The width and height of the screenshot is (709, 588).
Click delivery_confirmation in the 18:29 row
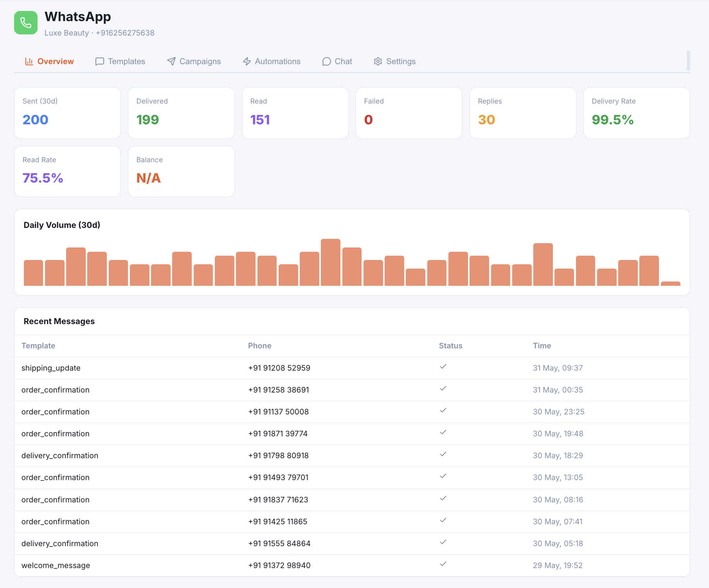pos(60,455)
